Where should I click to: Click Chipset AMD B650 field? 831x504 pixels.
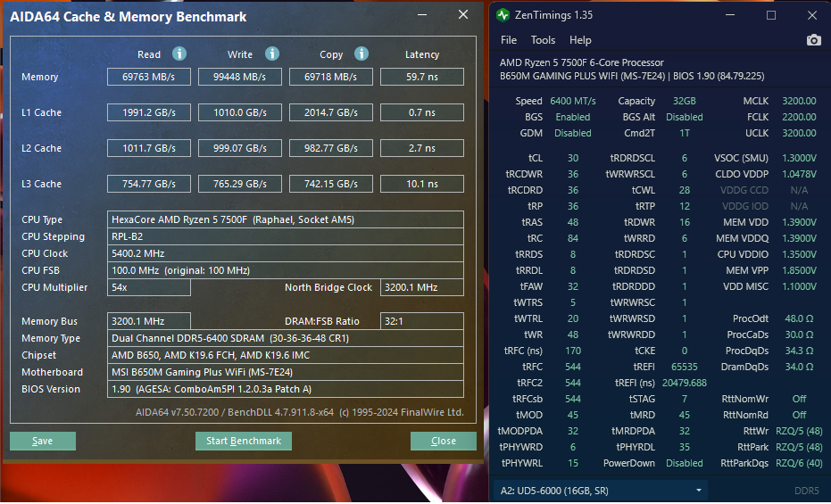pos(286,355)
